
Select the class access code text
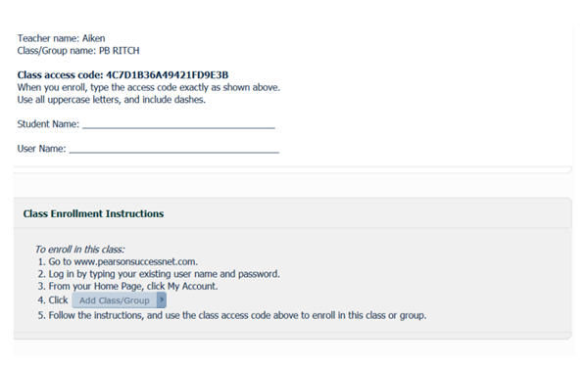(x=167, y=75)
